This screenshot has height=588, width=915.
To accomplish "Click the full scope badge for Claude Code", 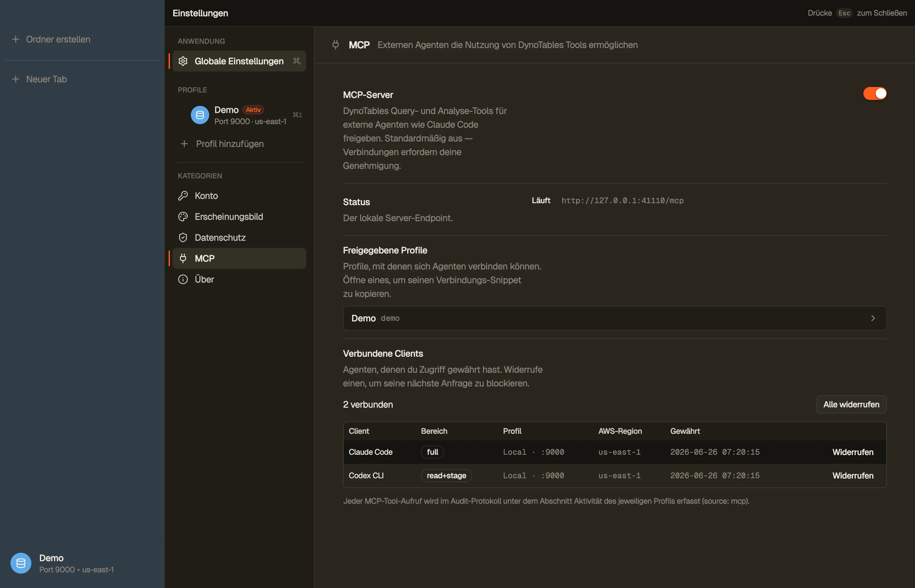I will click(432, 452).
